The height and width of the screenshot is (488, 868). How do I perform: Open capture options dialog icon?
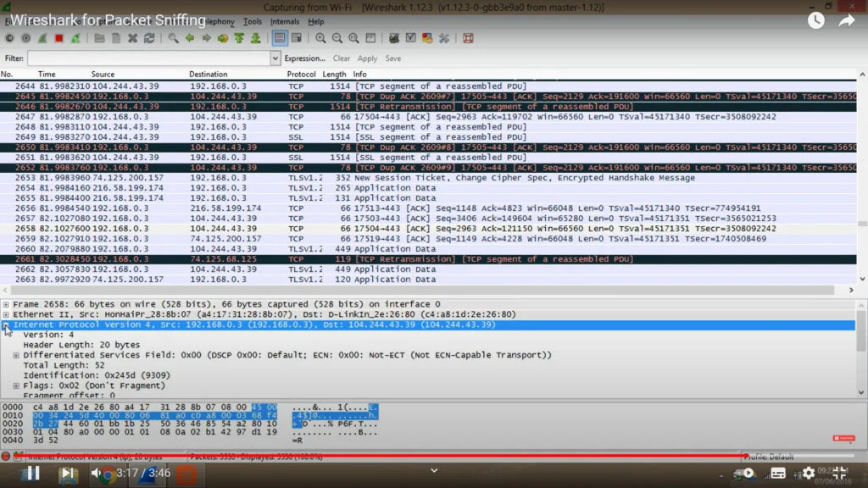26,38
